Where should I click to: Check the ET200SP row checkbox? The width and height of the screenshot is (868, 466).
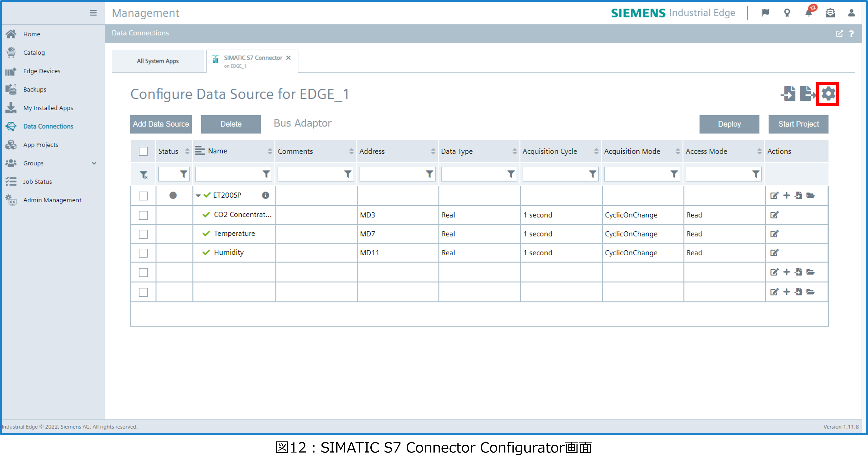coord(143,196)
